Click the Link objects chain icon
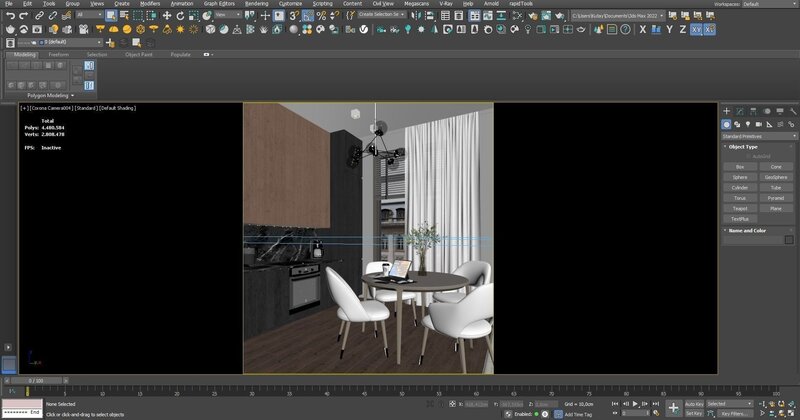 click(40, 16)
